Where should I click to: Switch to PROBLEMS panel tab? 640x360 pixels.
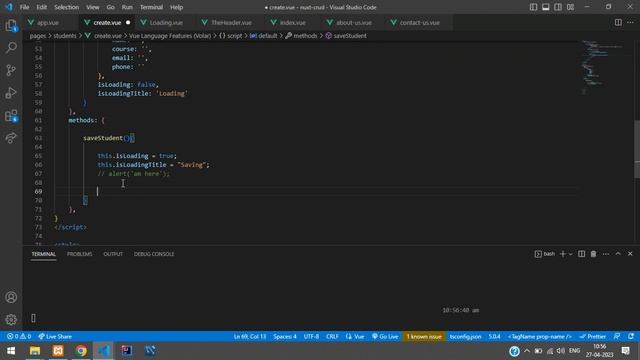click(80, 254)
